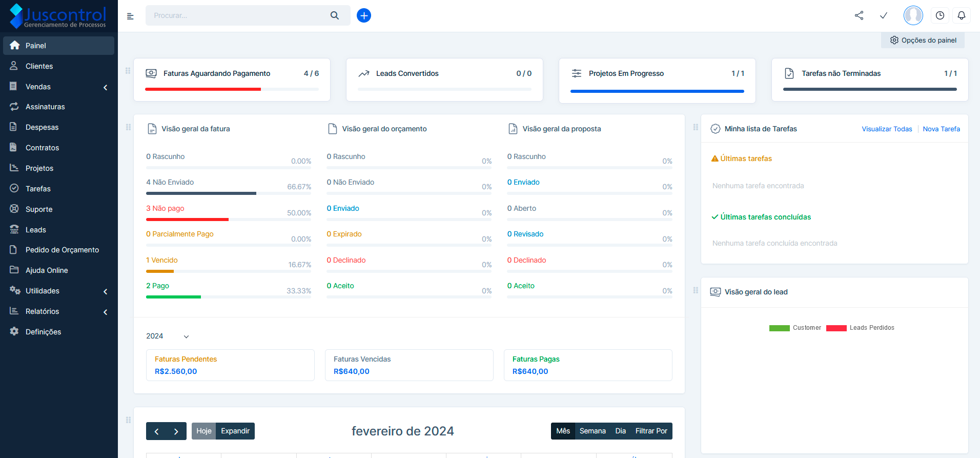980x458 pixels.
Task: Click the 3 Não pago invoice link
Action: [165, 208]
